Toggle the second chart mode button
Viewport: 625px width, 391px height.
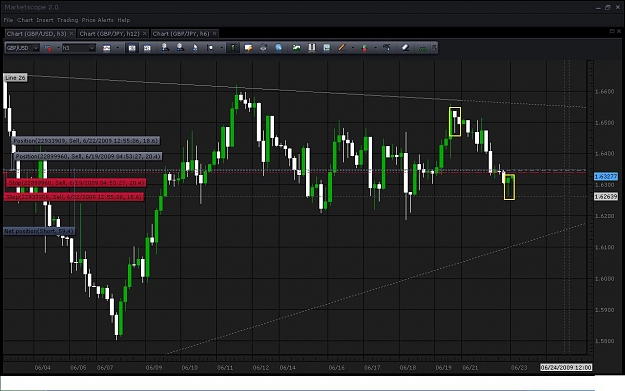pos(147,48)
